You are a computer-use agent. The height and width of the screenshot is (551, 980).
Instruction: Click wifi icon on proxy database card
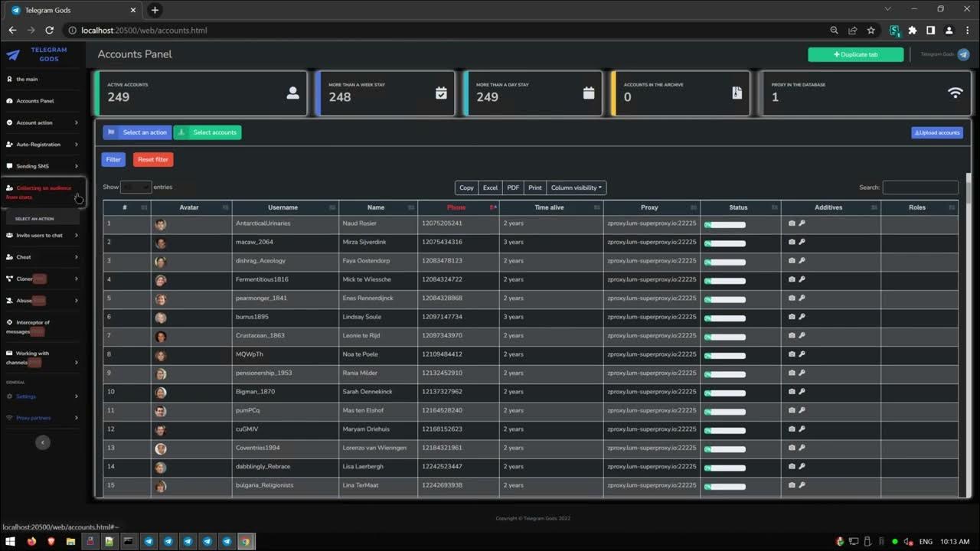(x=955, y=93)
